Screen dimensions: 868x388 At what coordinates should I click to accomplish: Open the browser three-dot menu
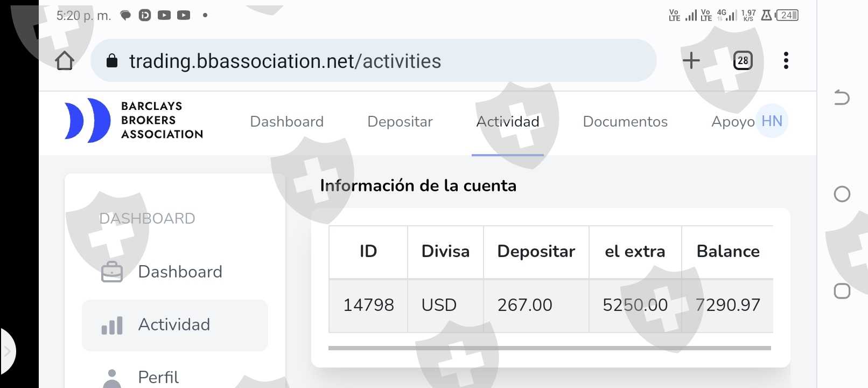pos(786,60)
